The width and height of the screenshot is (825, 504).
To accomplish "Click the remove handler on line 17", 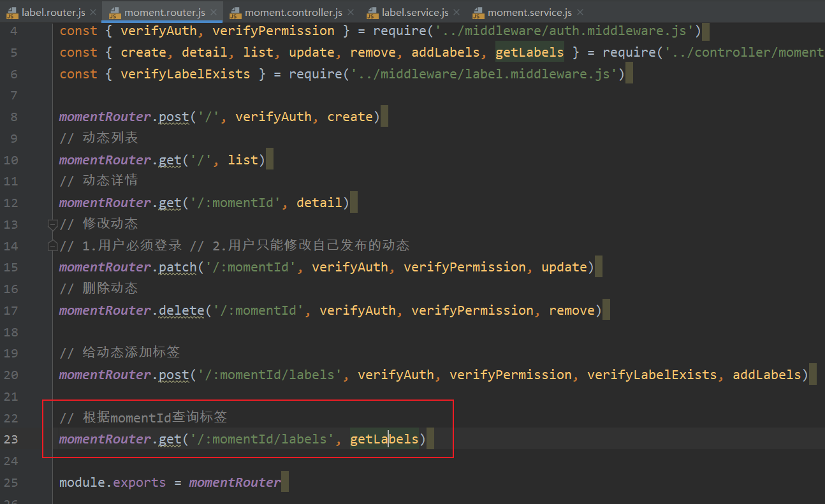I will pyautogui.click(x=572, y=310).
